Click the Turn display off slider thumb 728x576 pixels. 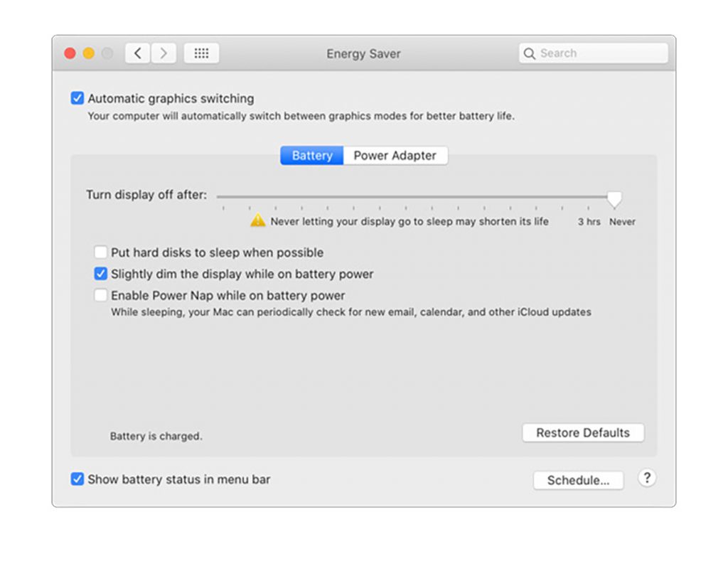[x=614, y=198]
